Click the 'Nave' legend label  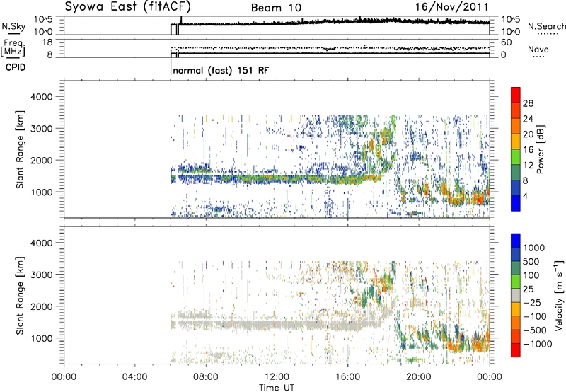pyautogui.click(x=538, y=50)
